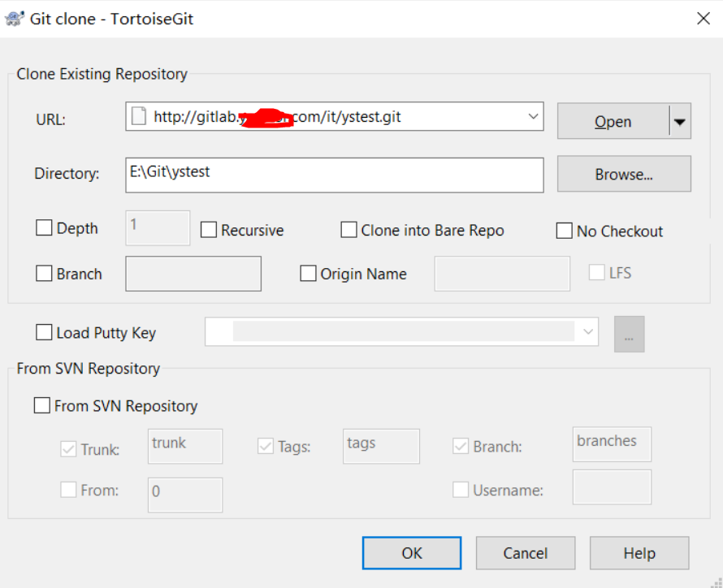Confirm cloning with the OK button

pyautogui.click(x=412, y=553)
